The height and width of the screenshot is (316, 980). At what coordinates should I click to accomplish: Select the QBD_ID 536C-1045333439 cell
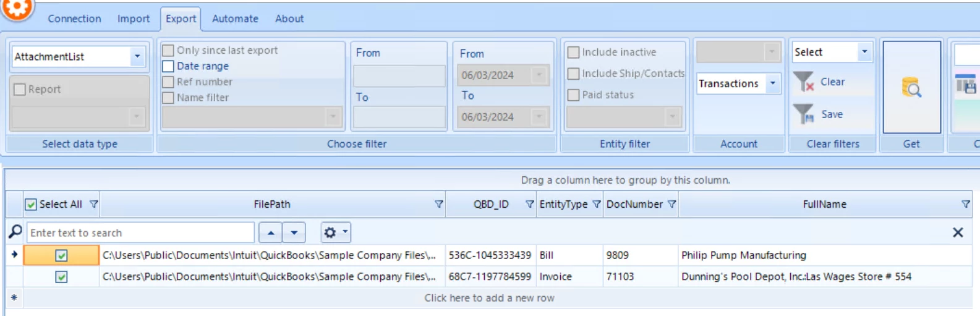[490, 255]
